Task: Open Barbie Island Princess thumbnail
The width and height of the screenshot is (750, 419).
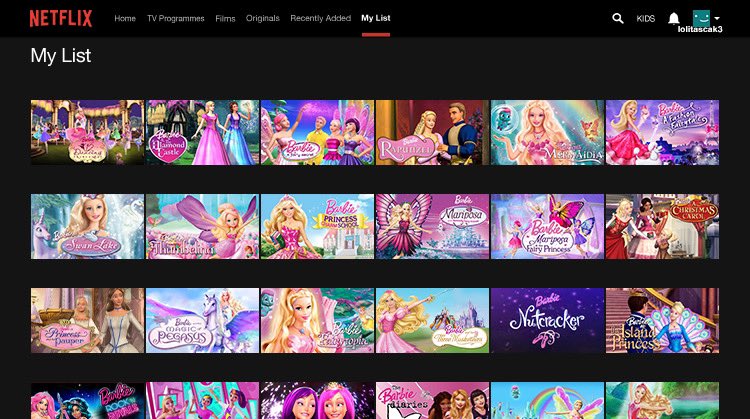Action: 662,320
